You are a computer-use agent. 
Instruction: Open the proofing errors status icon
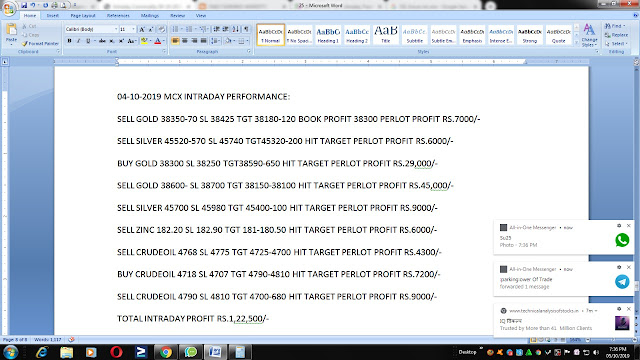coord(71,340)
